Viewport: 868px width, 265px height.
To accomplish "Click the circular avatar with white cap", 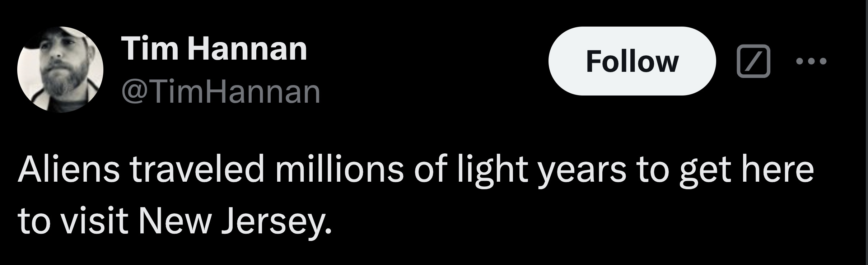I will [60, 70].
